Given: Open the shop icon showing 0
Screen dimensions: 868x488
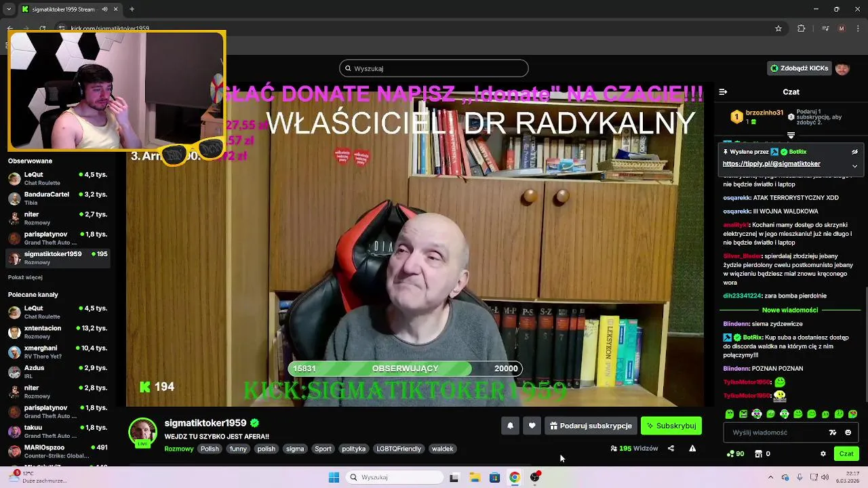Looking at the screenshot, I should [x=763, y=453].
